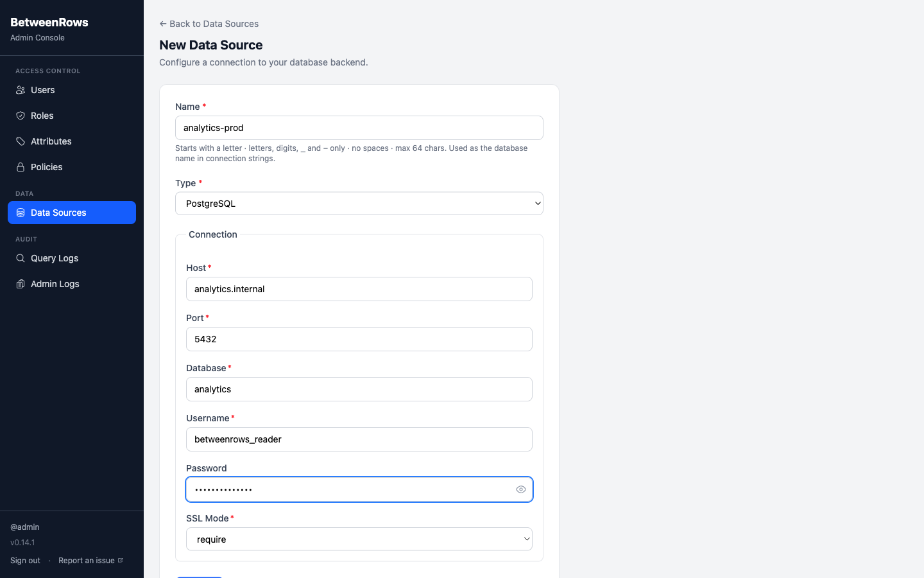Focus the Host field showing analytics.internal
The width and height of the screenshot is (924, 578).
click(x=359, y=289)
